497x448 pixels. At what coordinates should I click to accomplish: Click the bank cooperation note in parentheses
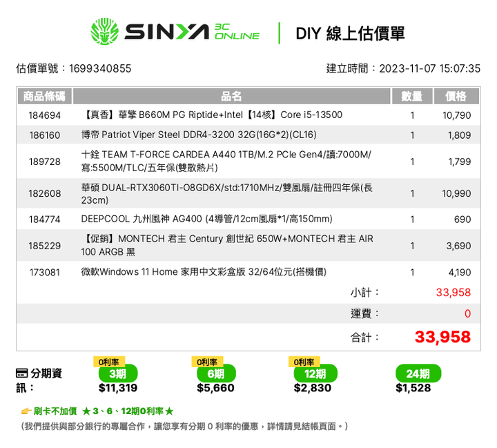pyautogui.click(x=184, y=427)
